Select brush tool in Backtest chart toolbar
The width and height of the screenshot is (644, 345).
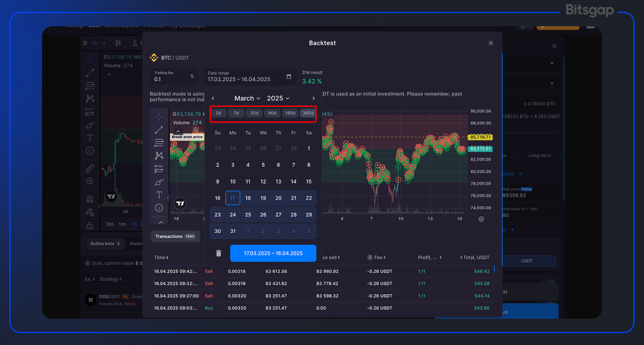tap(159, 182)
